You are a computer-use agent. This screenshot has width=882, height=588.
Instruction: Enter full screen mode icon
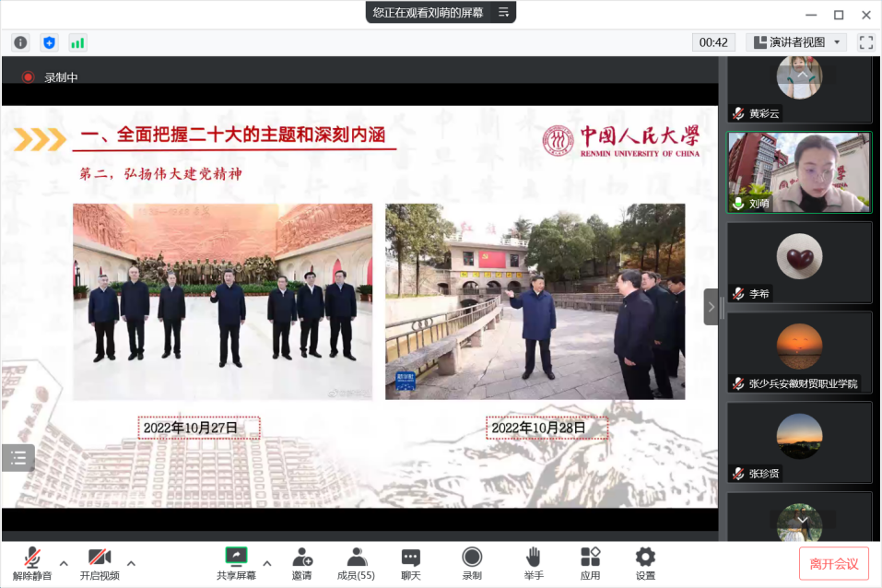tap(865, 42)
